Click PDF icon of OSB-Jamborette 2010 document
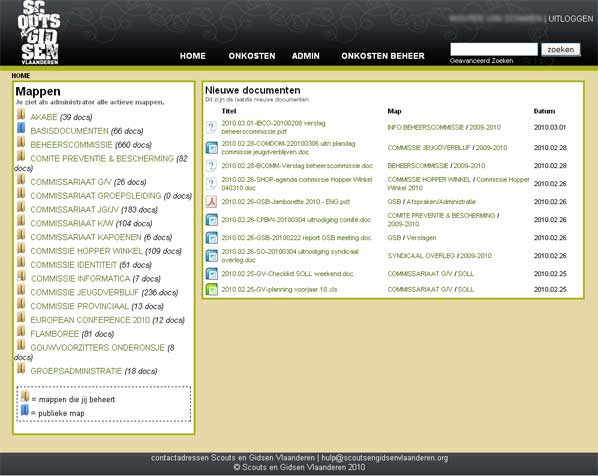Image resolution: width=598 pixels, height=476 pixels. [x=211, y=201]
